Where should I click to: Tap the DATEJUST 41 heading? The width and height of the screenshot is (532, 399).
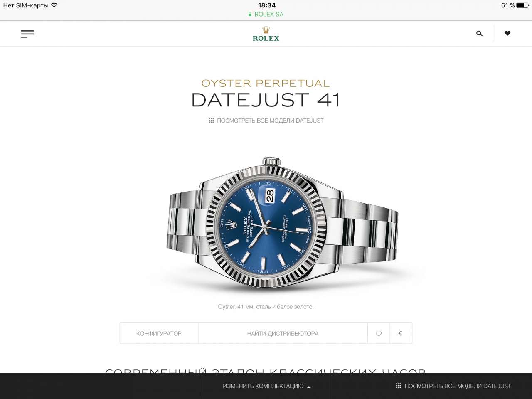pyautogui.click(x=266, y=100)
